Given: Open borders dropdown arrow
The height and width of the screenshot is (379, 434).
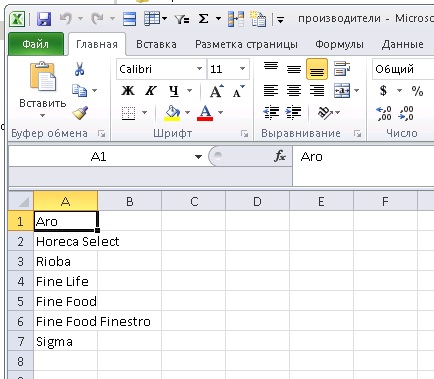Looking at the screenshot, I should point(144,113).
